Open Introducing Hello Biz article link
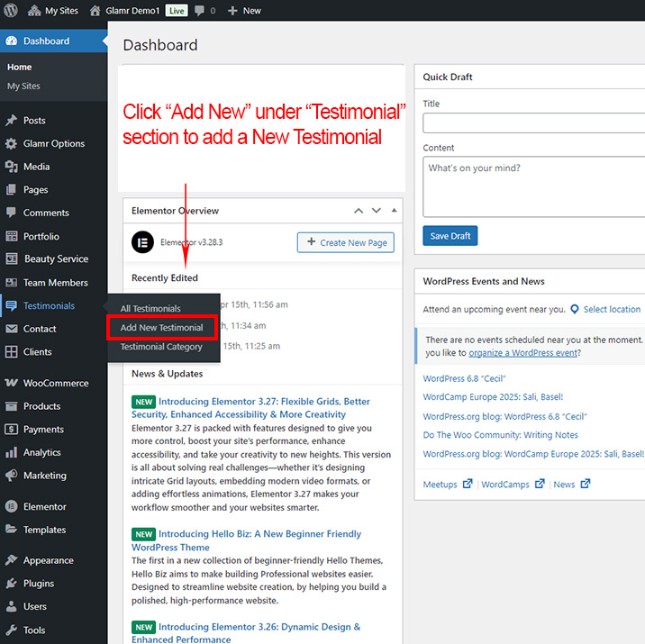Screen dimensions: 645x644 [247, 540]
